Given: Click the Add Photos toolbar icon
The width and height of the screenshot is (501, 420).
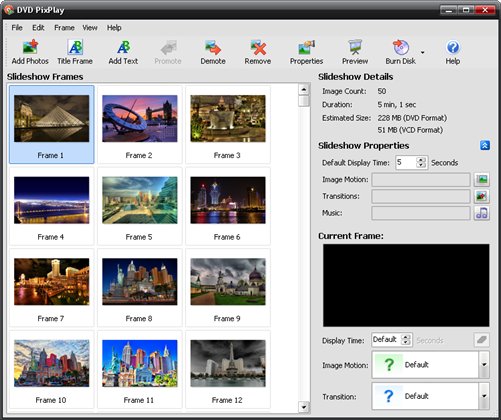Looking at the screenshot, I should pyautogui.click(x=30, y=52).
